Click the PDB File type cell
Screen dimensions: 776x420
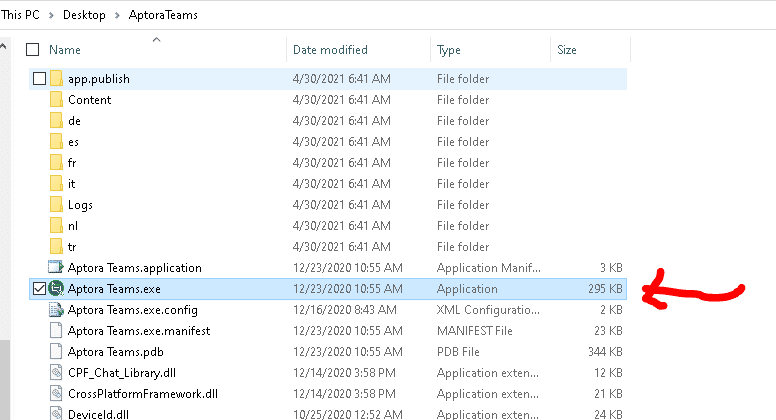(x=458, y=352)
